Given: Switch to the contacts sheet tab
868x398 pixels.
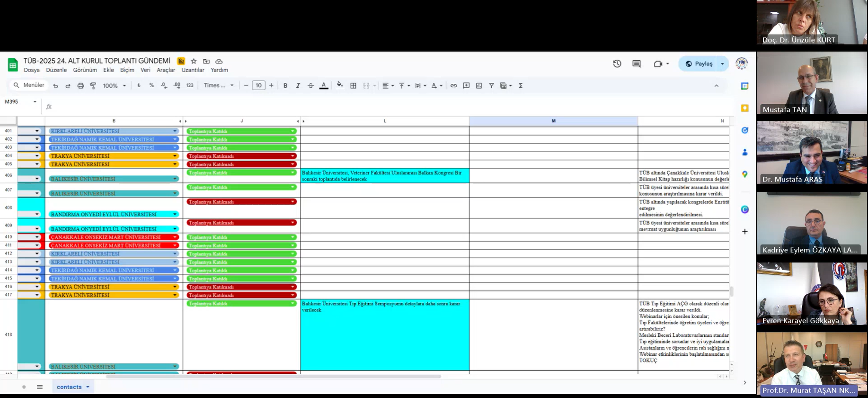Looking at the screenshot, I should click(69, 387).
